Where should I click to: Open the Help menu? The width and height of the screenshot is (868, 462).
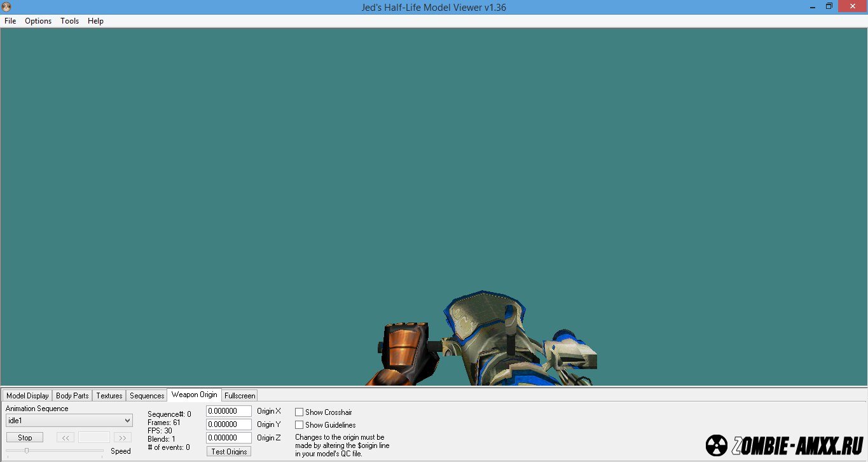coord(95,21)
